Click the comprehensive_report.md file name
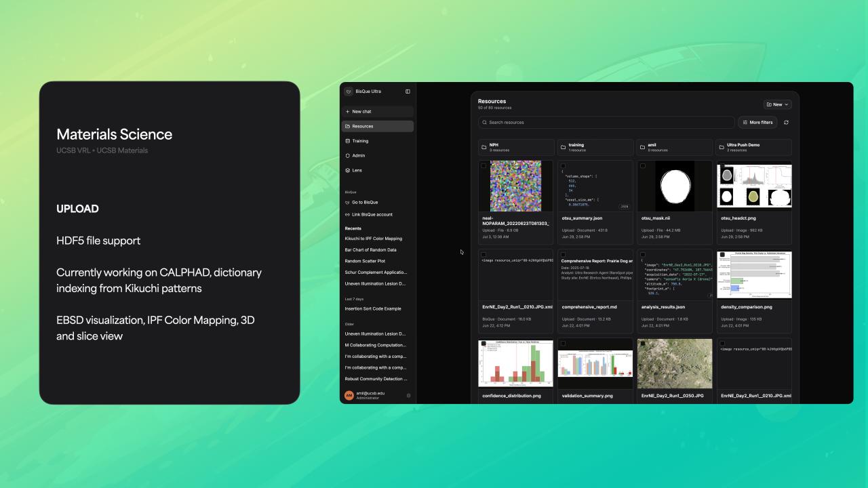Screen dimensions: 868x488 point(589,307)
